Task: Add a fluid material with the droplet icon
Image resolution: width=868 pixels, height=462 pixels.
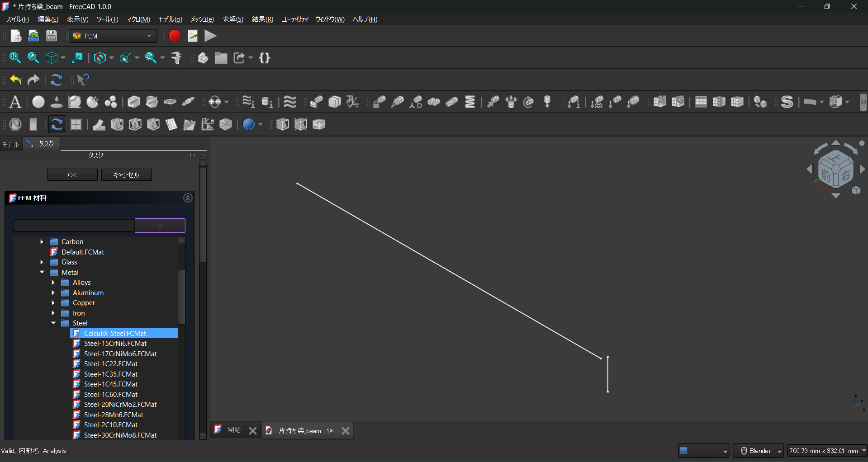Action: 57,102
